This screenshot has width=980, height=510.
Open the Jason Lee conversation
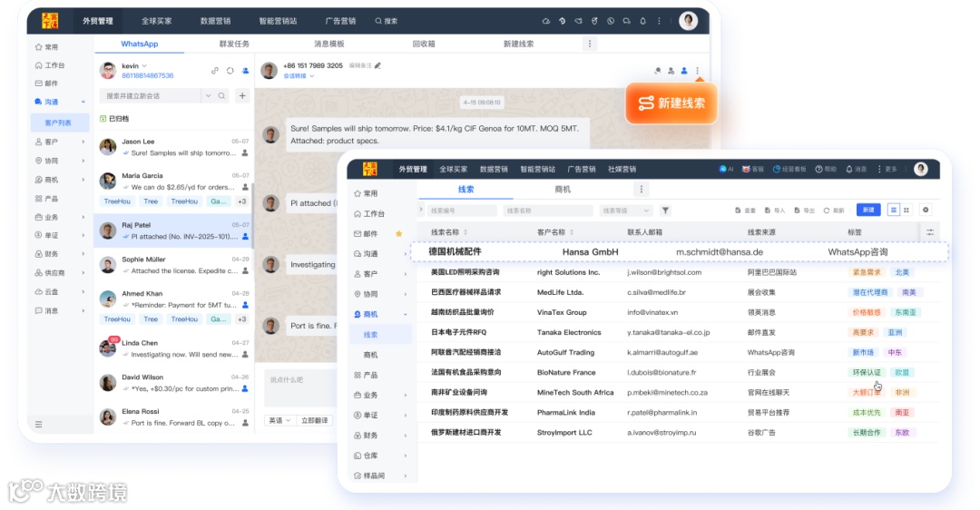[x=174, y=147]
